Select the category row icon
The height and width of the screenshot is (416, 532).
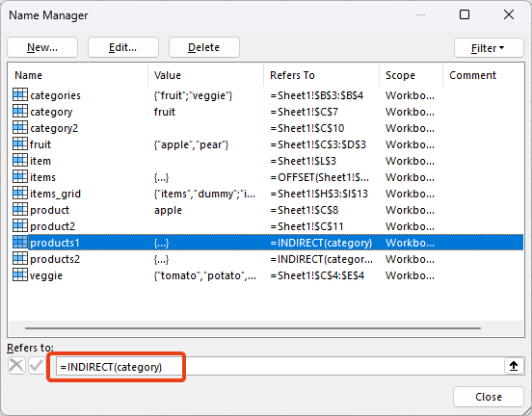click(x=20, y=111)
